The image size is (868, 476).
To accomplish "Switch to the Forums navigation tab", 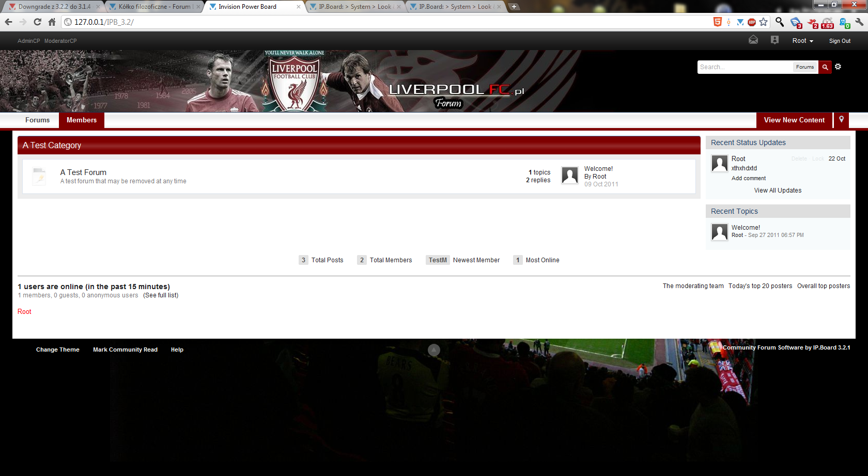I will (38, 120).
